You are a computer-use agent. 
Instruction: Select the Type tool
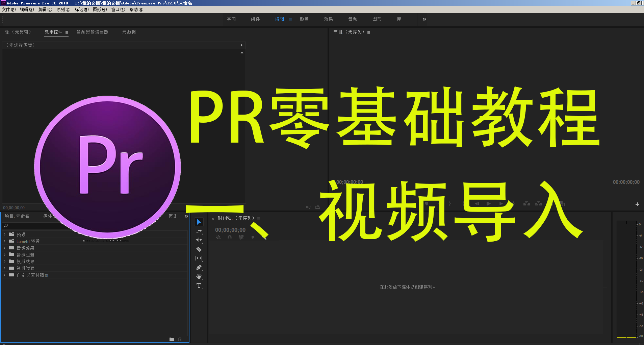(199, 286)
